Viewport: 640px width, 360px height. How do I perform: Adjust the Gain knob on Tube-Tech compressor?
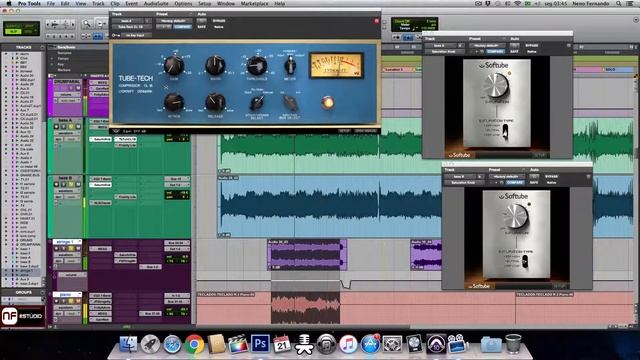click(174, 64)
